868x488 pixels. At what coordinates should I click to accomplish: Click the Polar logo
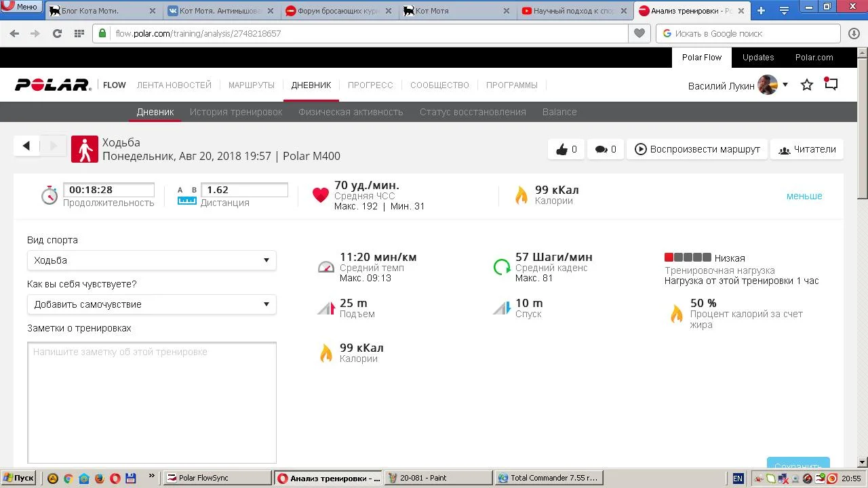[53, 85]
